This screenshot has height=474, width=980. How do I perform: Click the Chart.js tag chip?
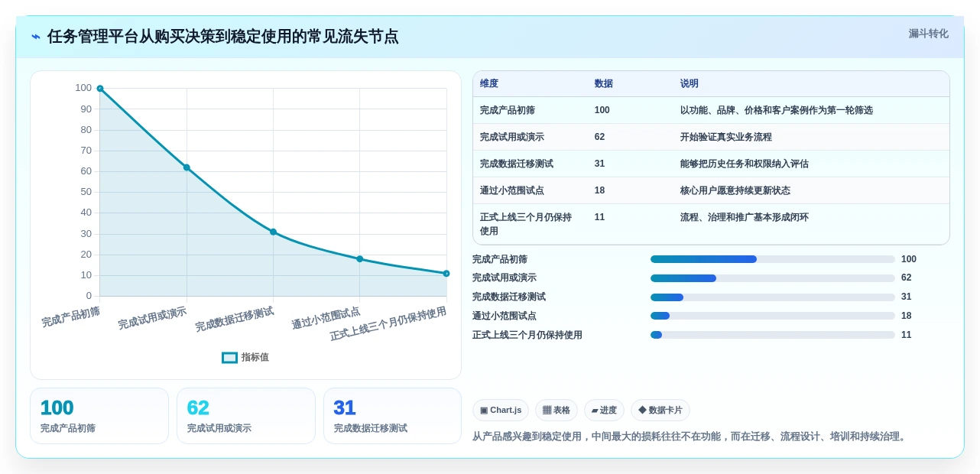click(x=501, y=411)
